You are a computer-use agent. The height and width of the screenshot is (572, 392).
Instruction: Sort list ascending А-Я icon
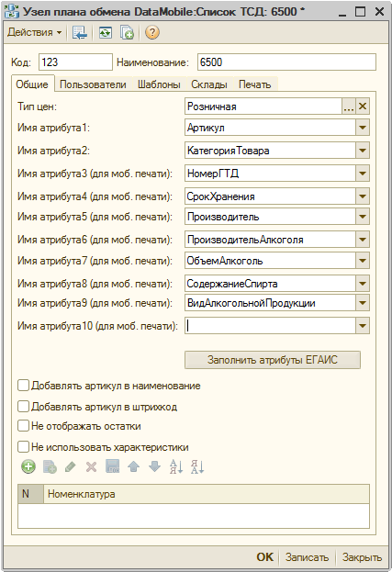176,466
